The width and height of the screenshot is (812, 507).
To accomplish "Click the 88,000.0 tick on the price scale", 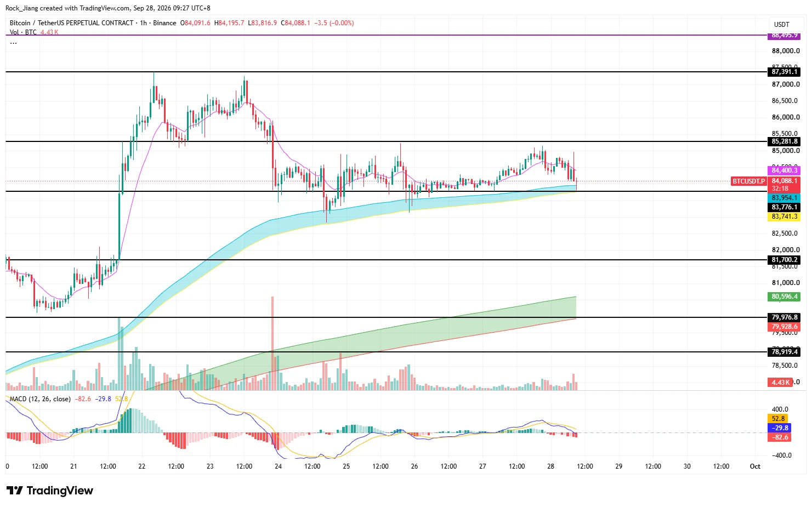I will (786, 51).
